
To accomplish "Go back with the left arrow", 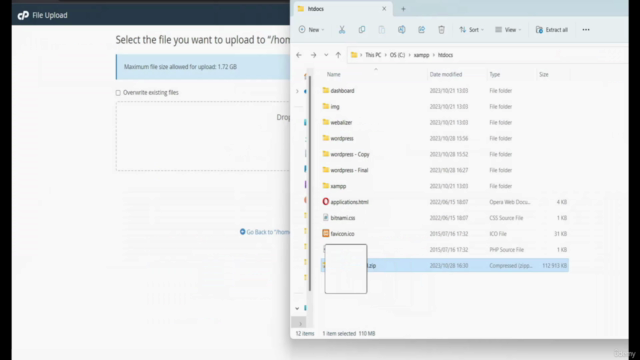I will tap(299, 55).
